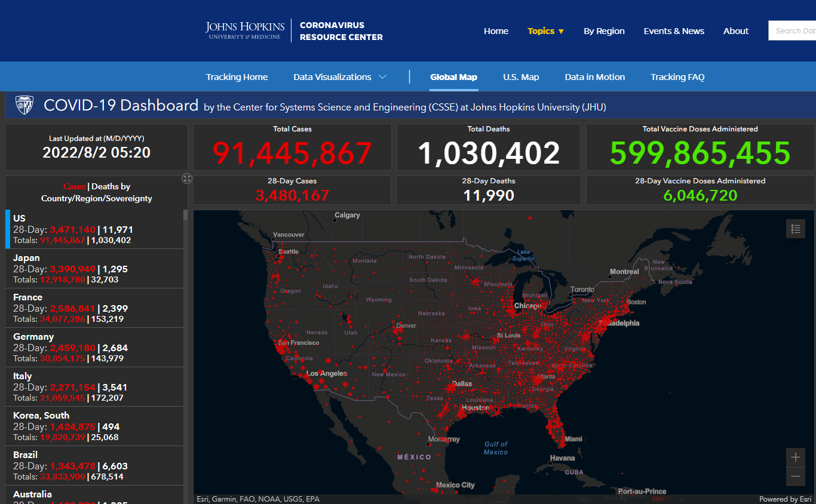Open Events & News page
Screen dimensions: 816x504
point(674,31)
